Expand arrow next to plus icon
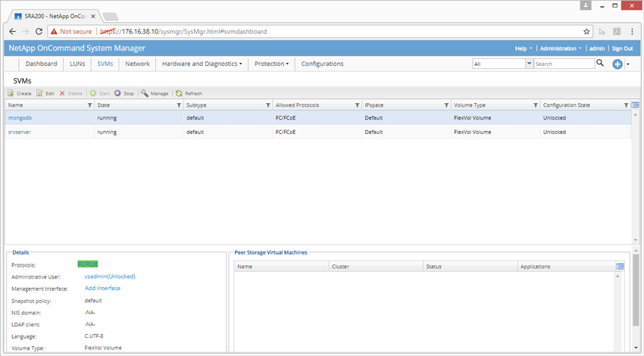The width and height of the screenshot is (644, 356). [x=628, y=64]
